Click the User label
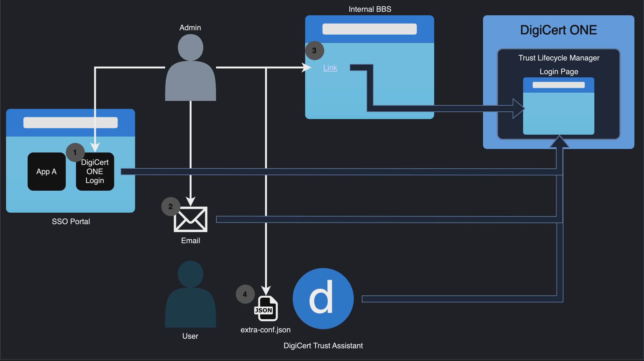This screenshot has height=361, width=644. (190, 336)
